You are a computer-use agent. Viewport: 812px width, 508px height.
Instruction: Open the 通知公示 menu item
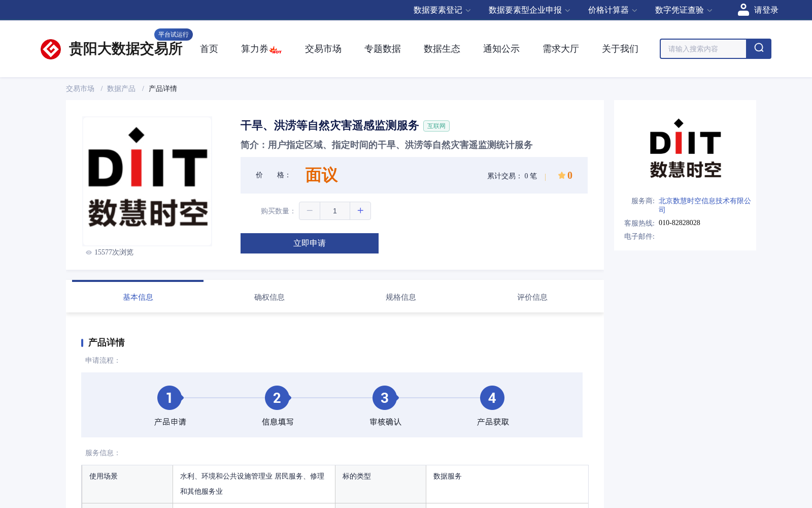501,49
